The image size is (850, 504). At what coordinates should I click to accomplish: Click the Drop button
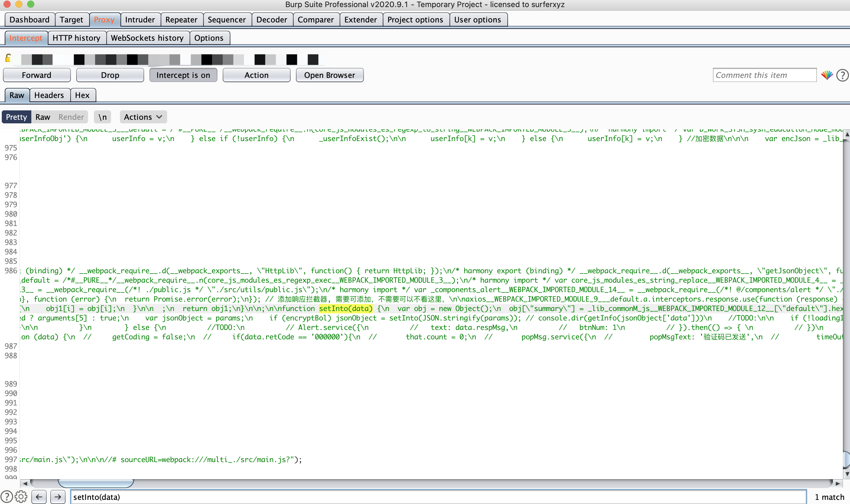click(x=110, y=75)
